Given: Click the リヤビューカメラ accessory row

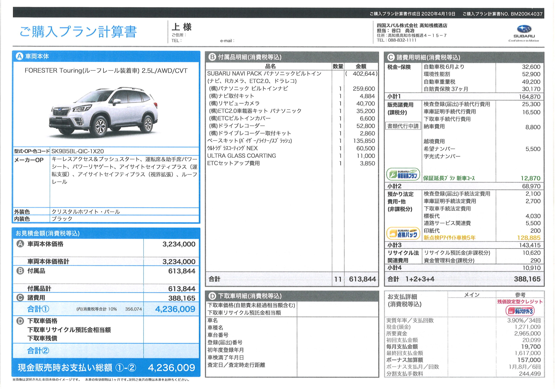Looking at the screenshot, I should (x=292, y=103).
